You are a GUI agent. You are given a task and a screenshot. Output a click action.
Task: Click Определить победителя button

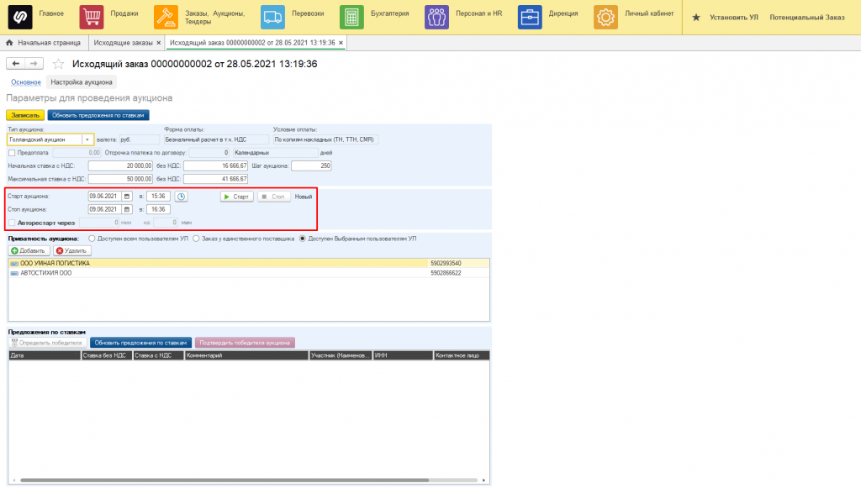tap(47, 343)
